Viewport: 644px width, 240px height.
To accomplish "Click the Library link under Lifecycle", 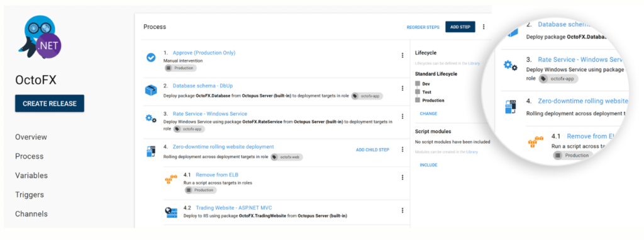I will [474, 64].
